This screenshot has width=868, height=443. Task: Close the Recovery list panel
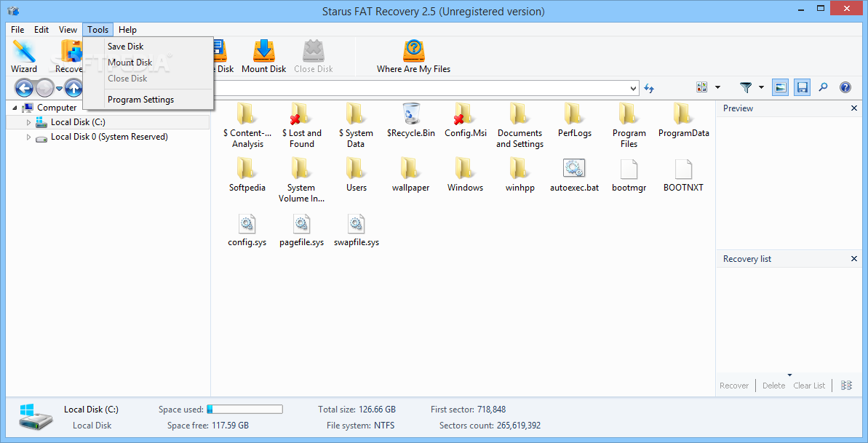pos(853,259)
